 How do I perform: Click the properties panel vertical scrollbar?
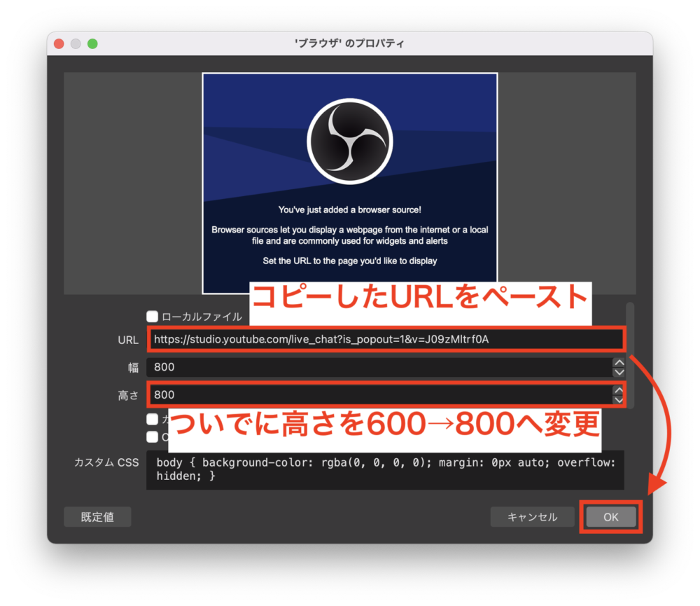pyautogui.click(x=630, y=355)
